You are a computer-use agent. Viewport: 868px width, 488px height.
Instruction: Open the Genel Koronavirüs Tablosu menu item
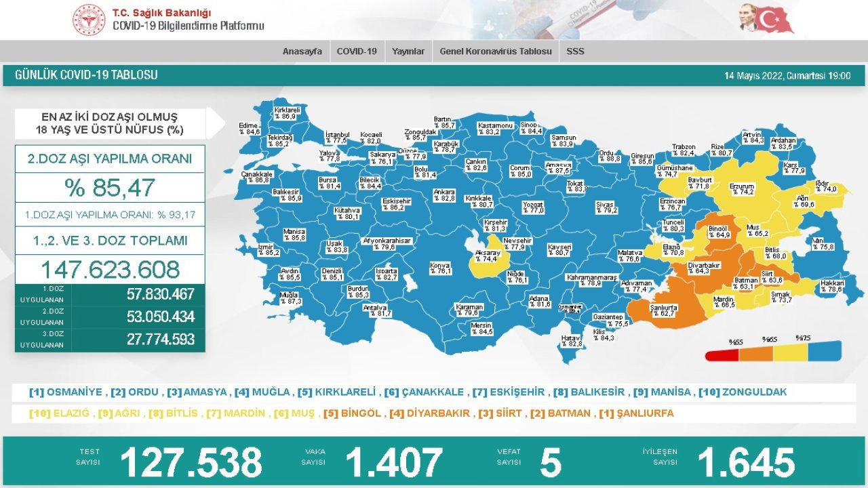(x=498, y=50)
